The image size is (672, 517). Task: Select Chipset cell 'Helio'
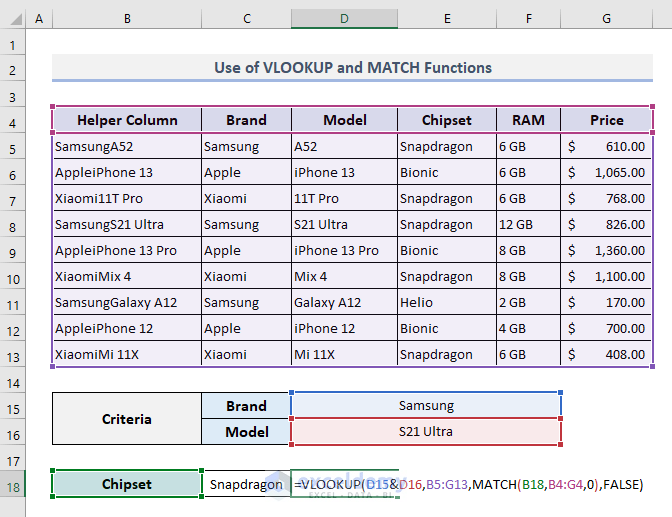point(447,302)
